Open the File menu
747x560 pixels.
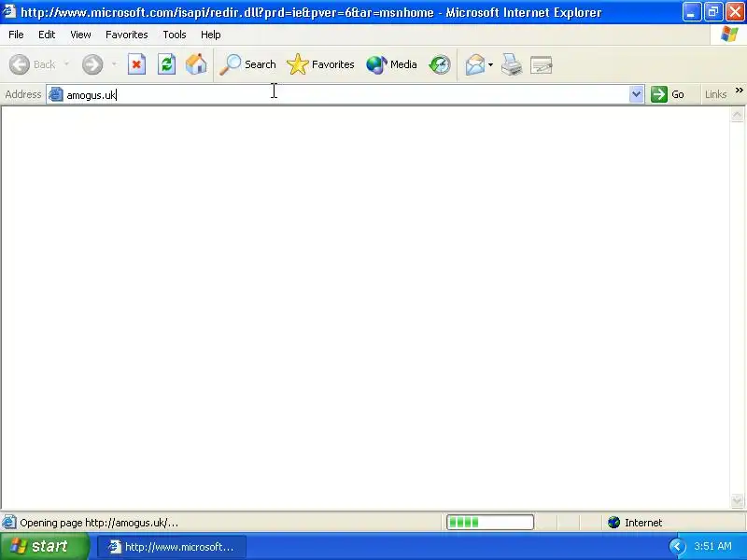[16, 35]
